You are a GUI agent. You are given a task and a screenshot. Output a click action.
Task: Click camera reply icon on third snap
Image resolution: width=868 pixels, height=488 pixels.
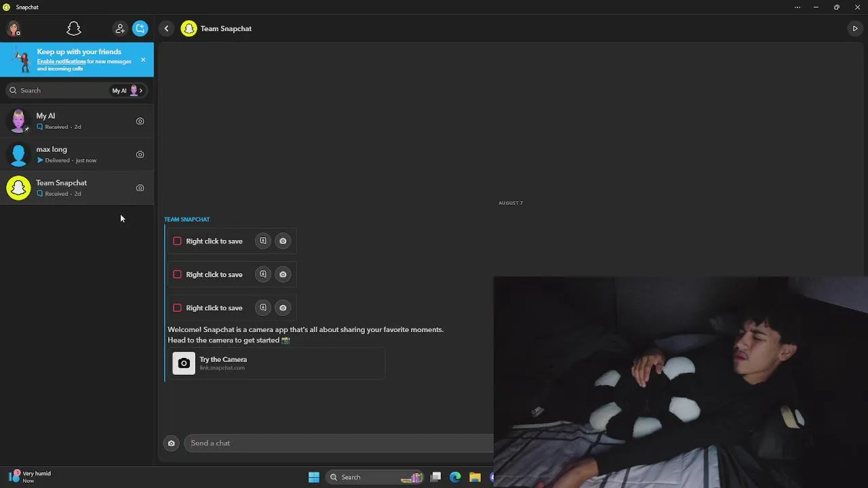pyautogui.click(x=283, y=308)
